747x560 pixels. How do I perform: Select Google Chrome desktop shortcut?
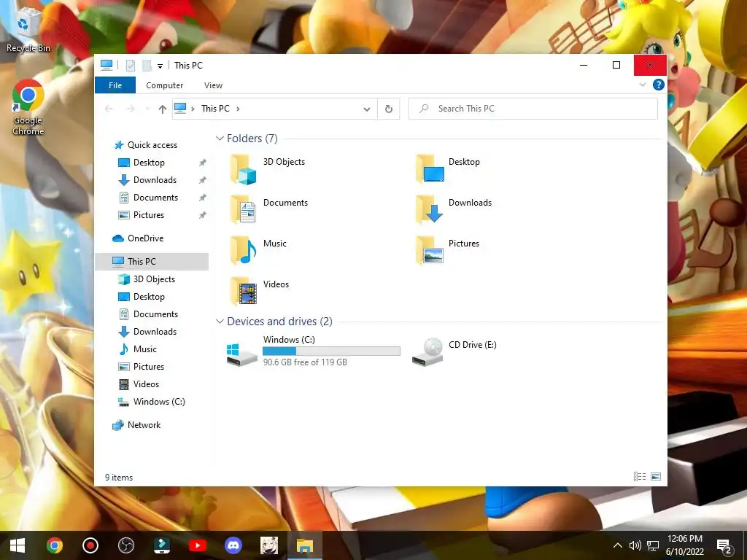click(x=28, y=108)
